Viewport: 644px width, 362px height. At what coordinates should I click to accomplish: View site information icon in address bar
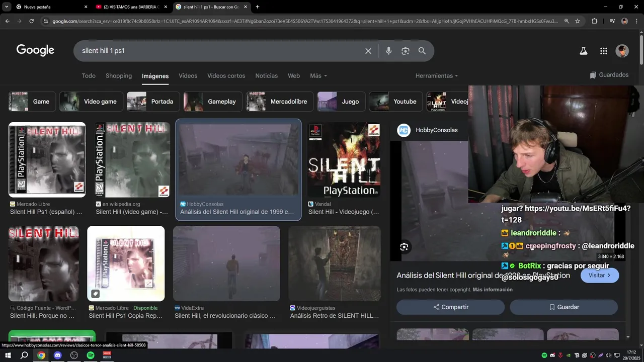46,21
